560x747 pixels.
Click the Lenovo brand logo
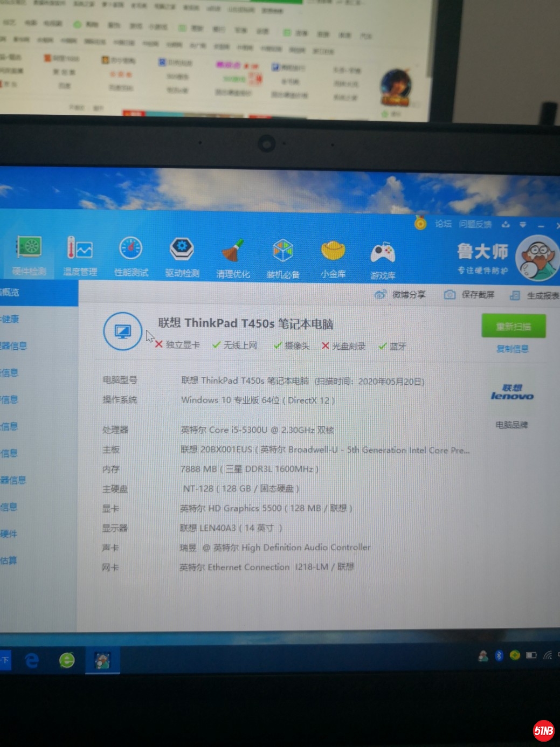[511, 392]
